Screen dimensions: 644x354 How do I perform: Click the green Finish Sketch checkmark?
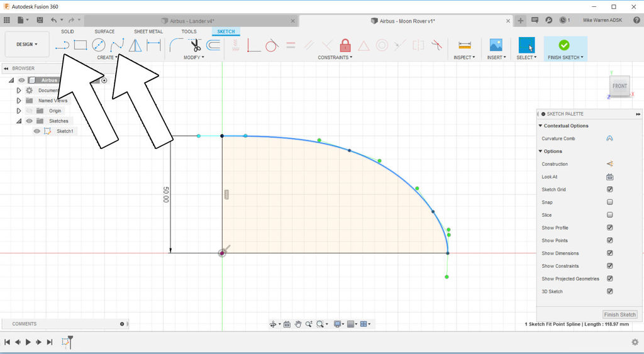(564, 45)
